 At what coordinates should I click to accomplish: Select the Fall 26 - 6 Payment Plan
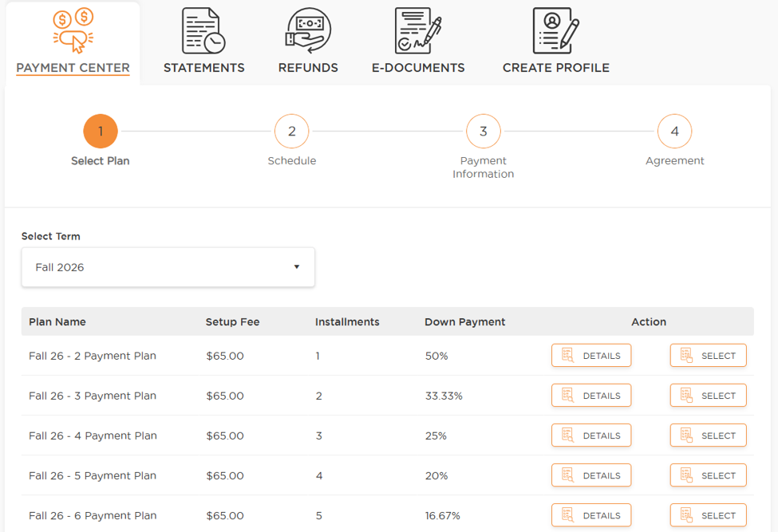[709, 515]
